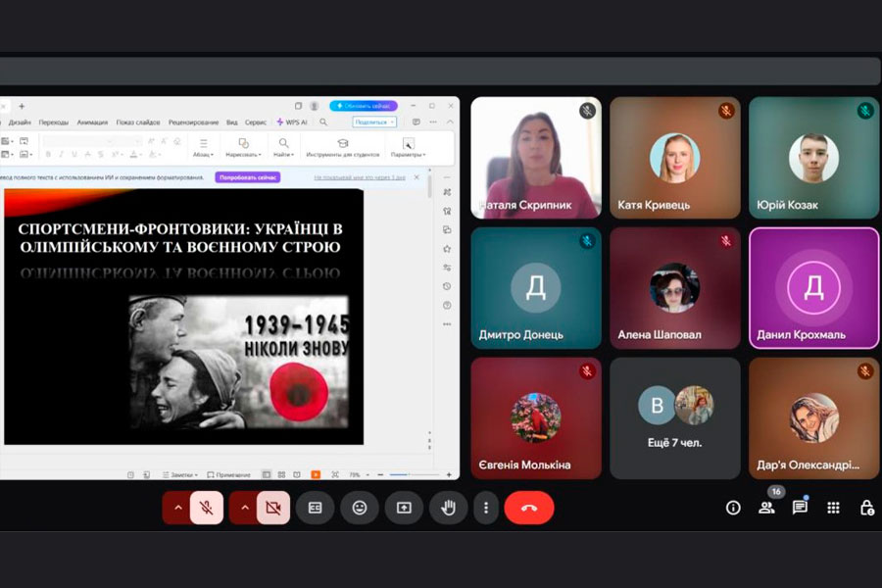Select Наталя Скрипник video tile
The height and width of the screenshot is (588, 882).
click(x=536, y=158)
